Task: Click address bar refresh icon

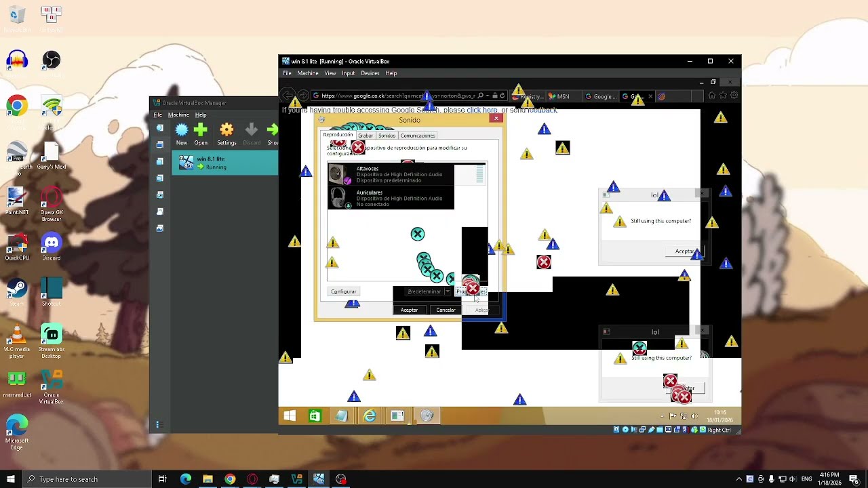Action: pyautogui.click(x=502, y=96)
